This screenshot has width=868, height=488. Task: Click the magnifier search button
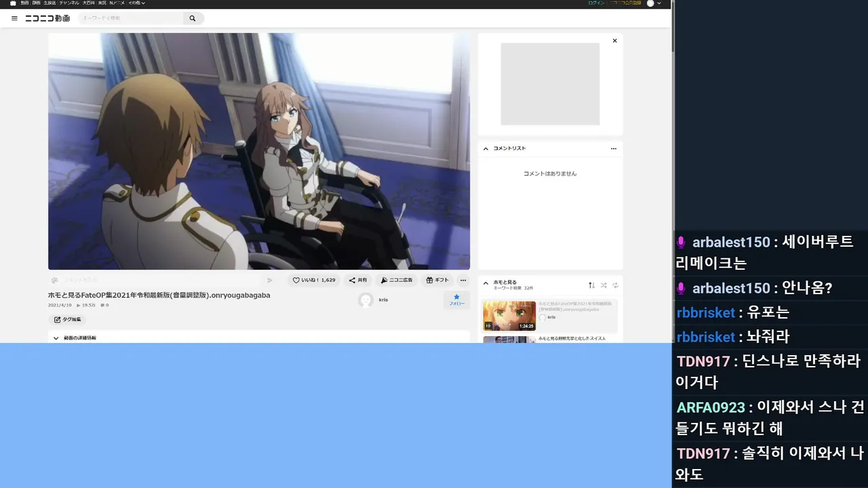tap(193, 18)
